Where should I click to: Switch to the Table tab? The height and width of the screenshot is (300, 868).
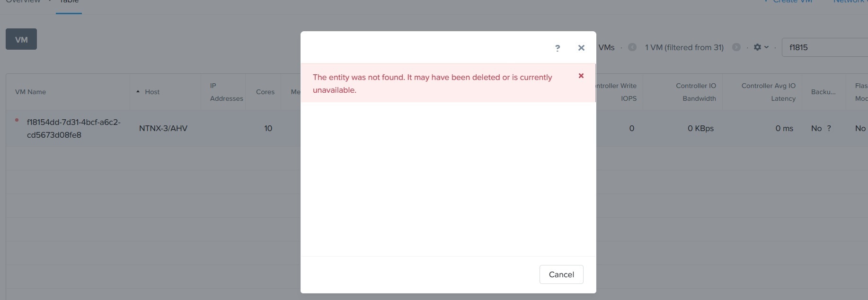tap(69, 2)
